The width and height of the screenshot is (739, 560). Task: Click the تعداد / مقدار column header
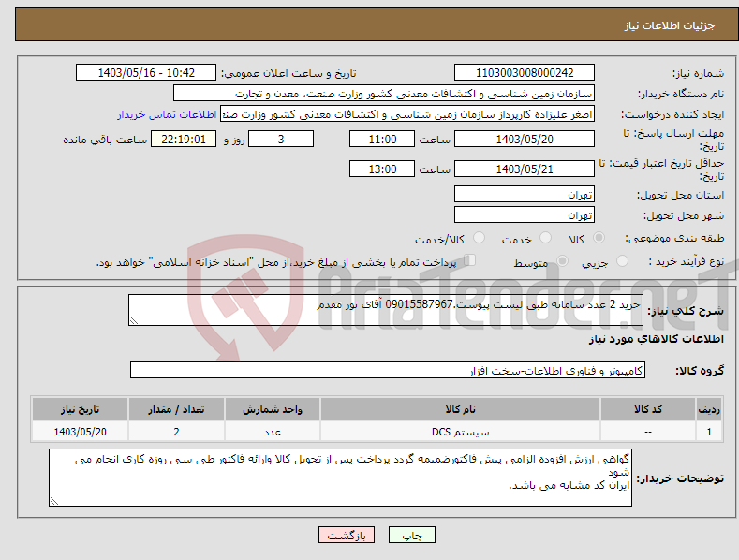176,409
